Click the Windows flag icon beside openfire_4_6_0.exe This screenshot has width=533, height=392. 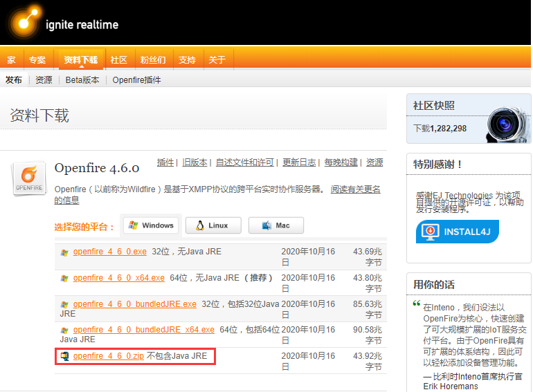64,252
